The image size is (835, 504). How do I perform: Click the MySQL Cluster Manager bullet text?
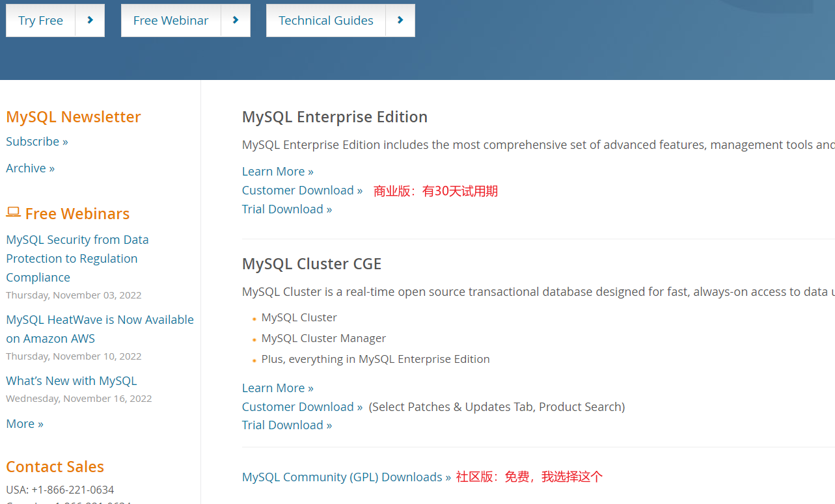pos(324,338)
